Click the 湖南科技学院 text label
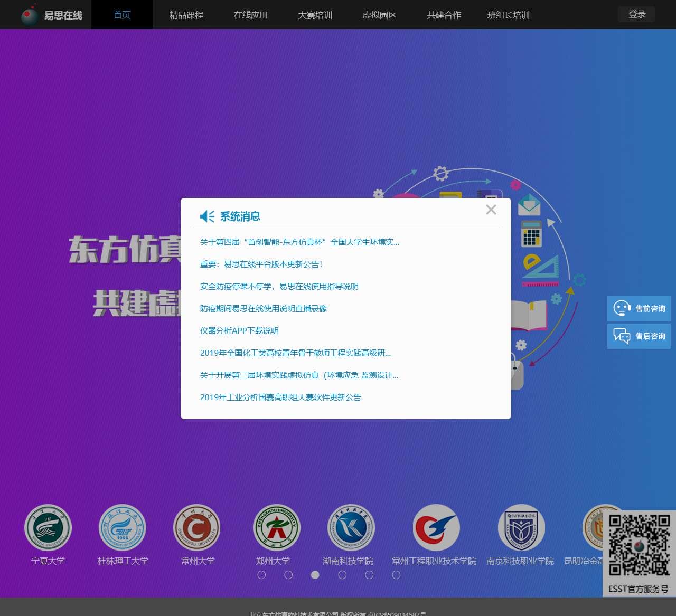Screen dimensions: 676x616 pyautogui.click(x=348, y=561)
